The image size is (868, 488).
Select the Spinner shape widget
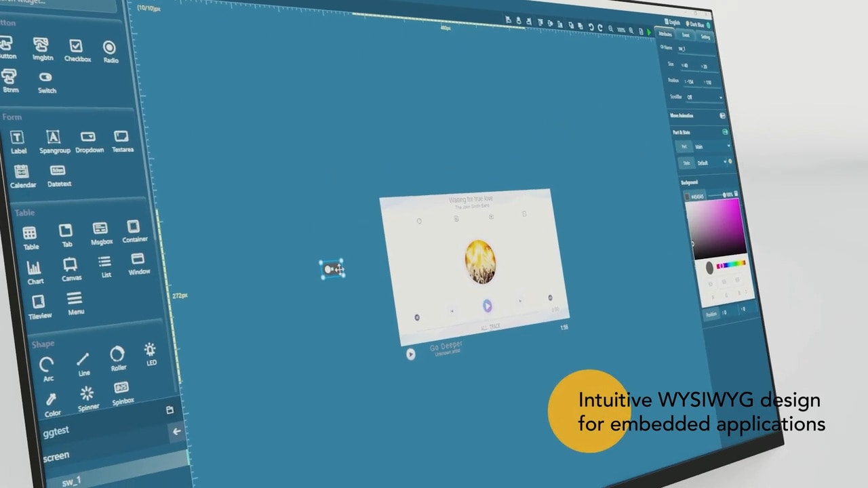[x=87, y=397]
